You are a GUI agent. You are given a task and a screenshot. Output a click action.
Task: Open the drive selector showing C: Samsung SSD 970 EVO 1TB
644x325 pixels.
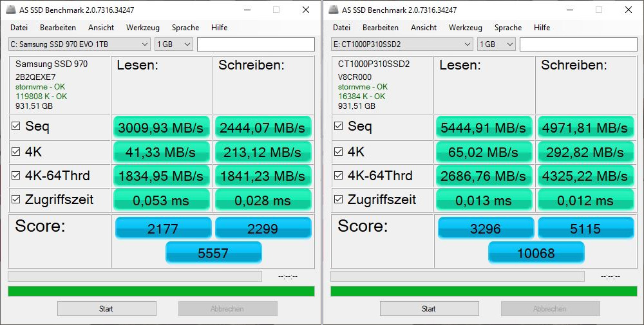(x=79, y=44)
